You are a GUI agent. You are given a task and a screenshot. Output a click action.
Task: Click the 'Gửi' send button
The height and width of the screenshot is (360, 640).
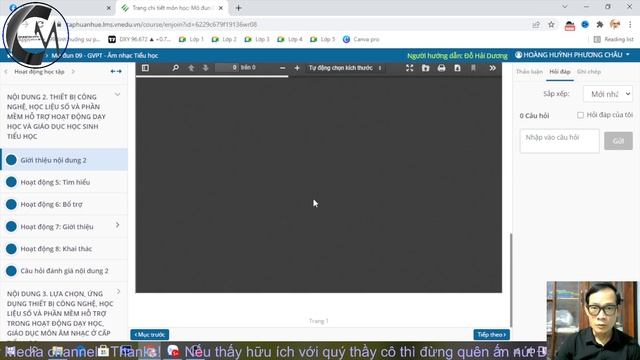pos(618,141)
